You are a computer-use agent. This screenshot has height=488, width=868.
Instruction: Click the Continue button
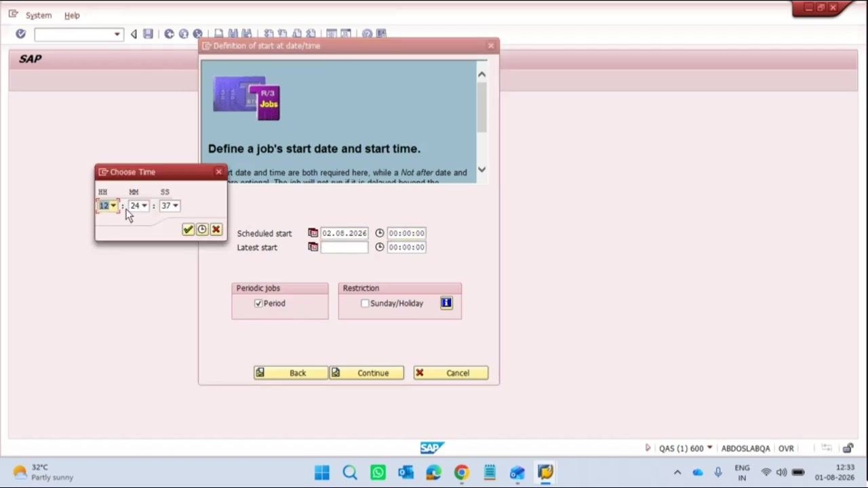(366, 373)
